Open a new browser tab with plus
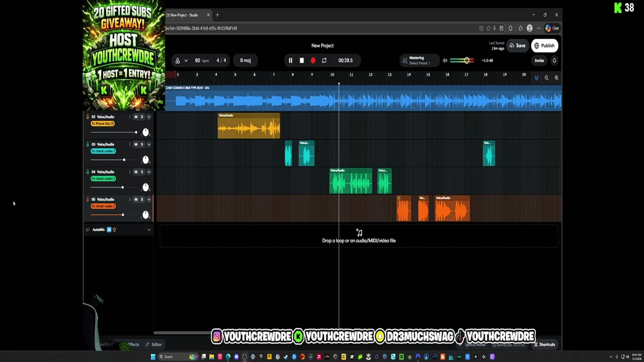644x362 pixels. [x=217, y=15]
